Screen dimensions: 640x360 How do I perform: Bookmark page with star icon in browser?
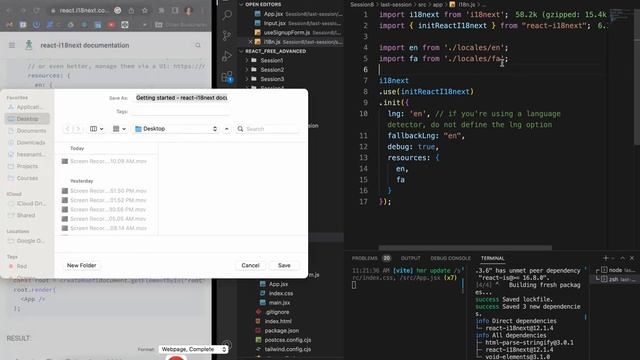[144, 11]
